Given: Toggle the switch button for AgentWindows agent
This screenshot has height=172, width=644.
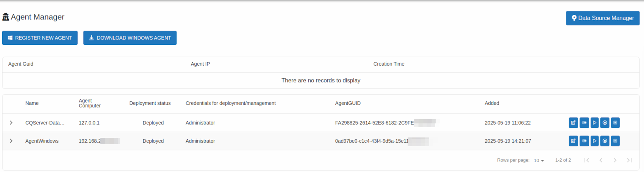Looking at the screenshot, I should tap(584, 141).
